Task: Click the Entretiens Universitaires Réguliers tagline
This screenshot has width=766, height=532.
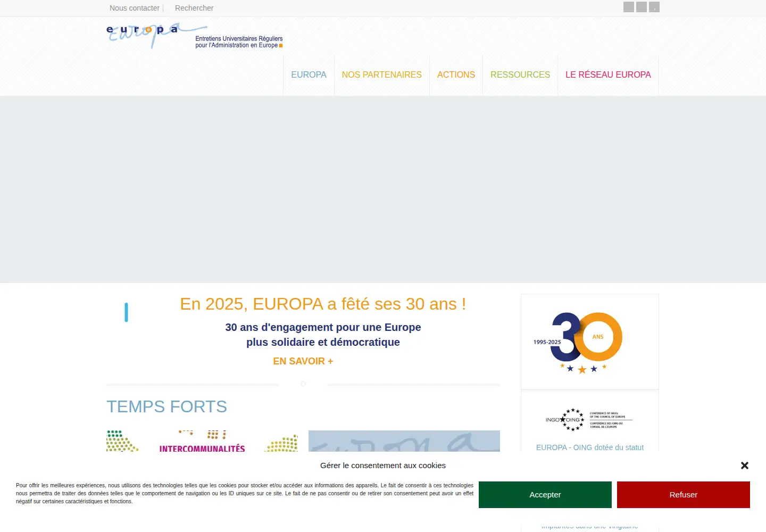Action: click(239, 42)
